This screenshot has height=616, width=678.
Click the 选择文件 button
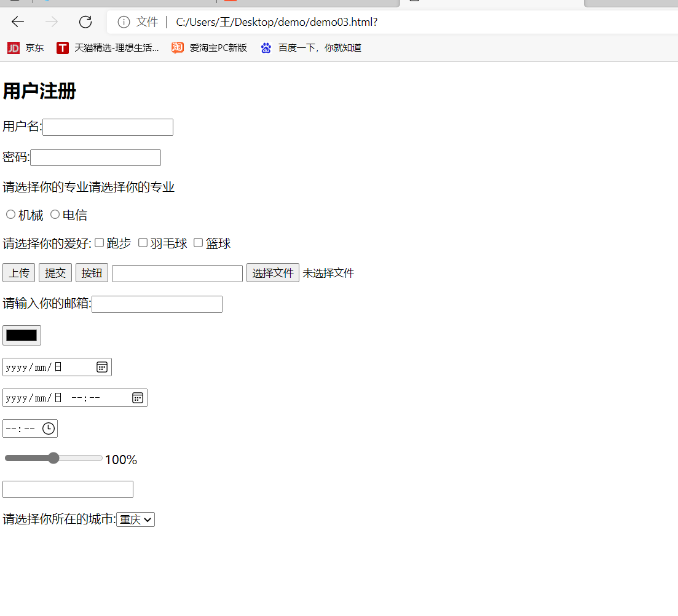pos(273,273)
